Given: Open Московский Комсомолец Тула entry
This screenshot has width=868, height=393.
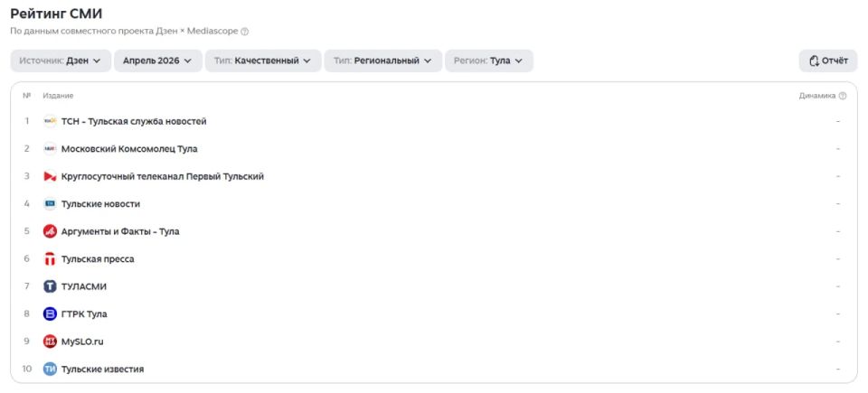Looking at the screenshot, I should click(129, 149).
